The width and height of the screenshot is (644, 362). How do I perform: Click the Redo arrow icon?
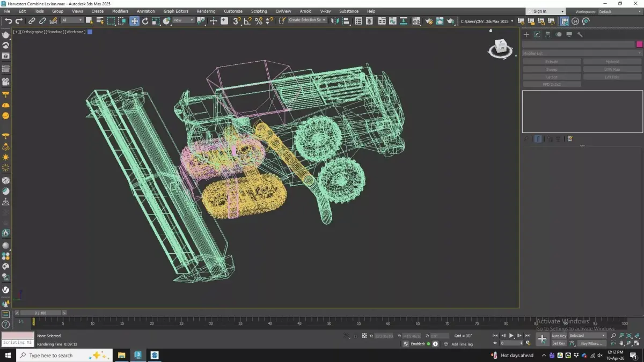pyautogui.click(x=19, y=21)
